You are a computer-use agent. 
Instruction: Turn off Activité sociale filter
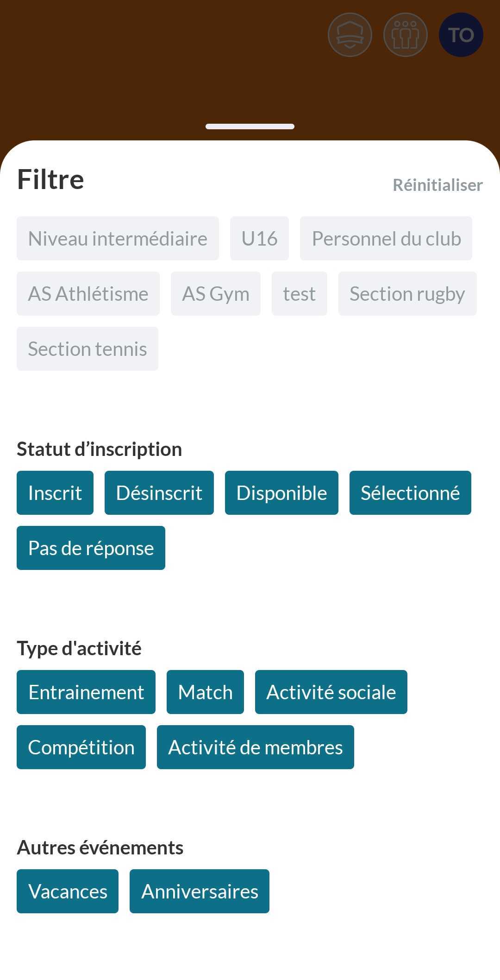(331, 692)
